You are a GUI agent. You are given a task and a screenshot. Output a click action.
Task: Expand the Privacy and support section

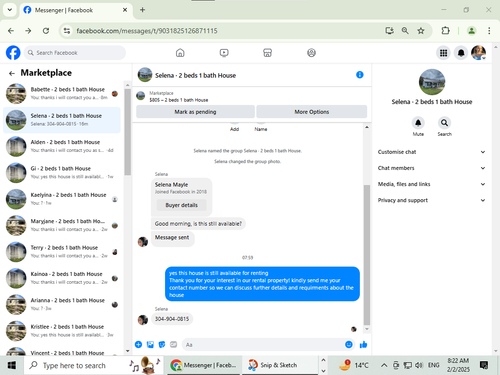(431, 200)
